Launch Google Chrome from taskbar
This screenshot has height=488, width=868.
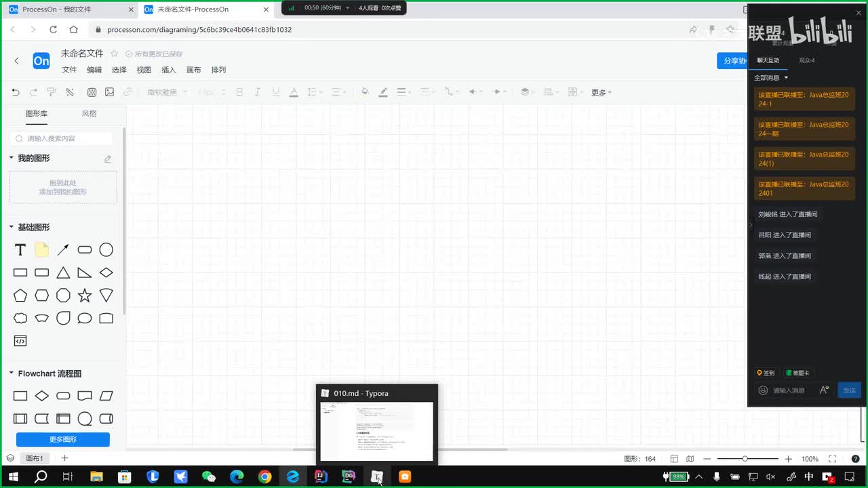coord(264,476)
